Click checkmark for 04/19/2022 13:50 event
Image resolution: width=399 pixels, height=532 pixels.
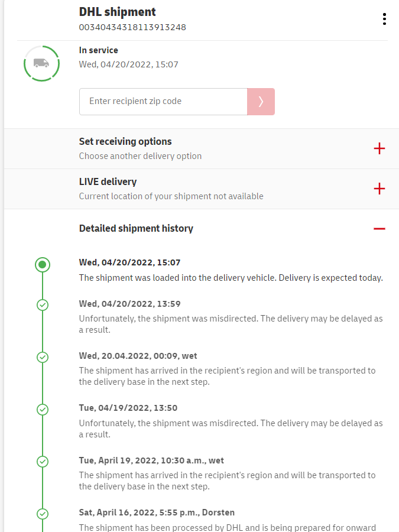point(42,409)
